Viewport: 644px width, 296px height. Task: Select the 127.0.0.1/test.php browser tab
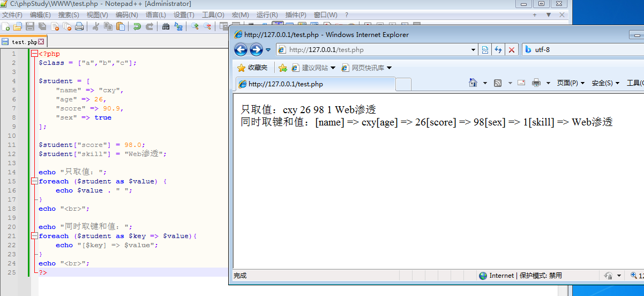pos(316,84)
